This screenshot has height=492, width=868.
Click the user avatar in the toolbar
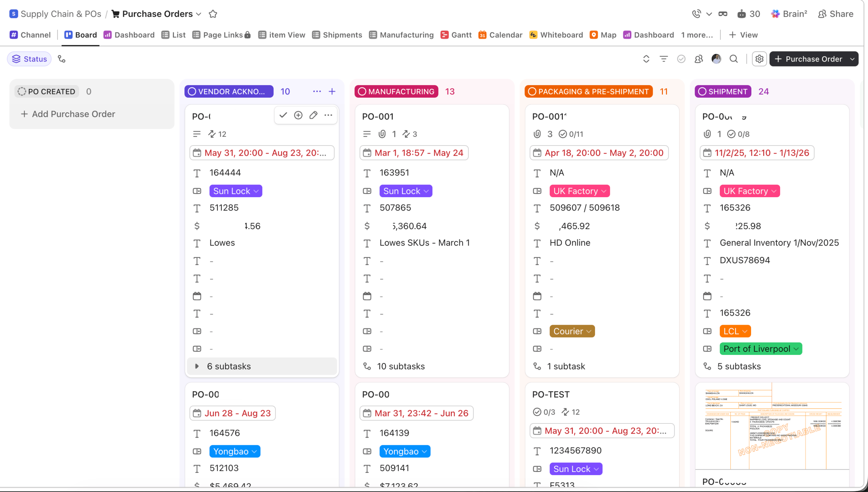pos(716,59)
